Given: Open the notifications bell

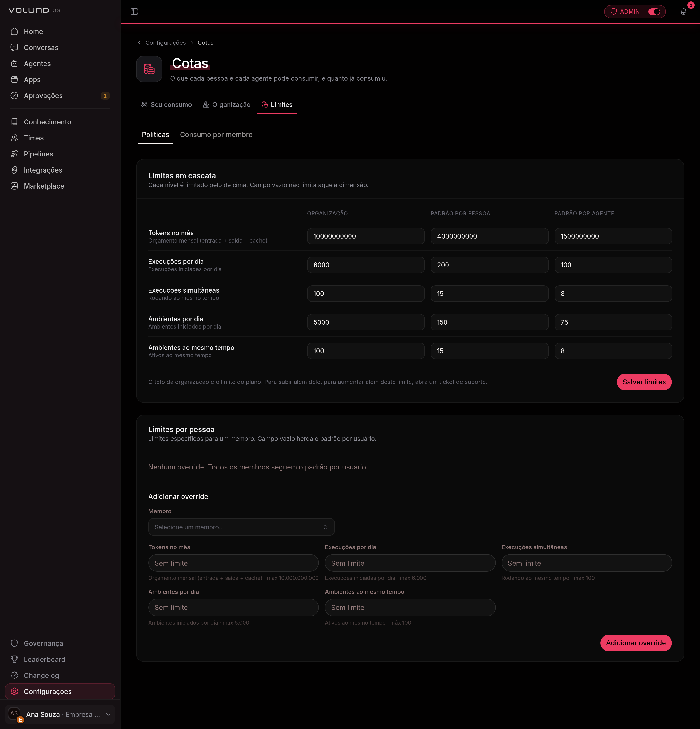Looking at the screenshot, I should (683, 11).
